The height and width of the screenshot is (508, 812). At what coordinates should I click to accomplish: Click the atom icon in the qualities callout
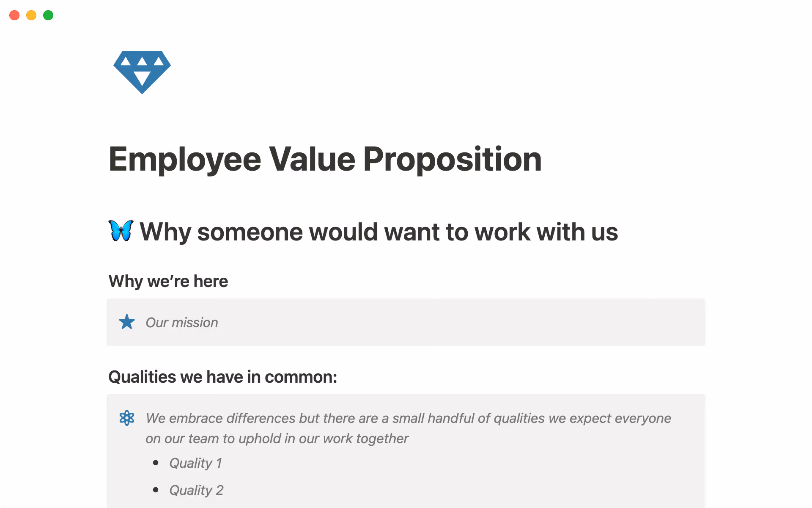point(126,418)
